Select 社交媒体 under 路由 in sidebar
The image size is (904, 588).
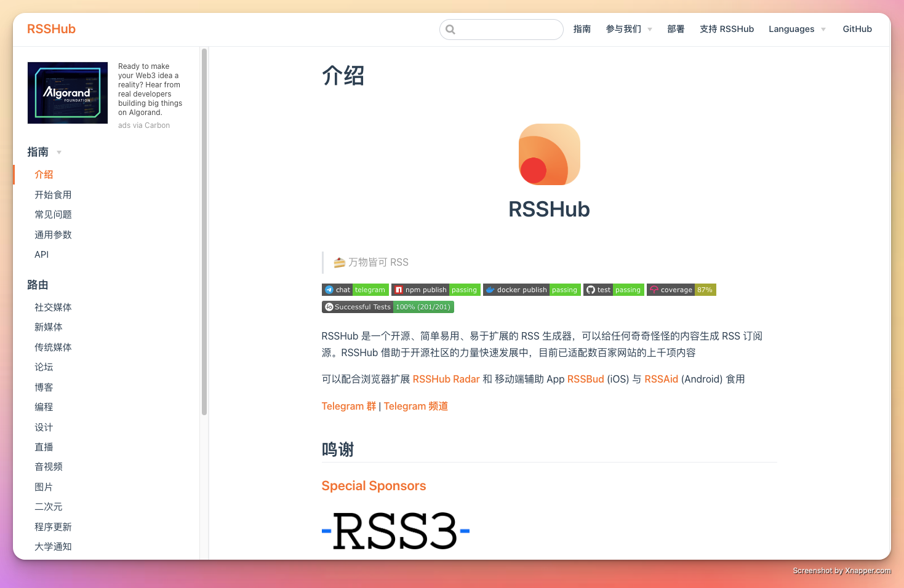click(x=53, y=307)
